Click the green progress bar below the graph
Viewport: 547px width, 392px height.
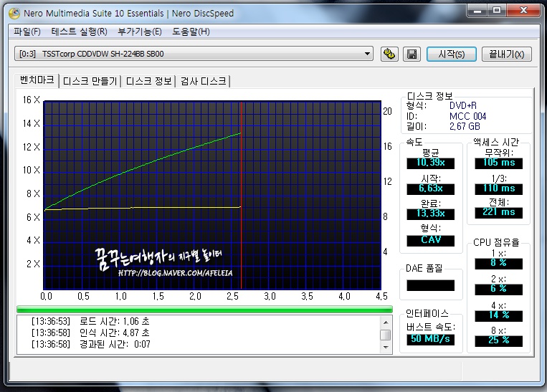tap(204, 310)
